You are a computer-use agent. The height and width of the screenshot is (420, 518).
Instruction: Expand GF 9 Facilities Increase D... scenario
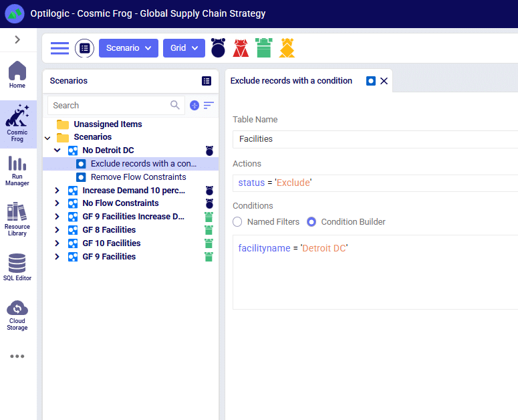pos(57,217)
